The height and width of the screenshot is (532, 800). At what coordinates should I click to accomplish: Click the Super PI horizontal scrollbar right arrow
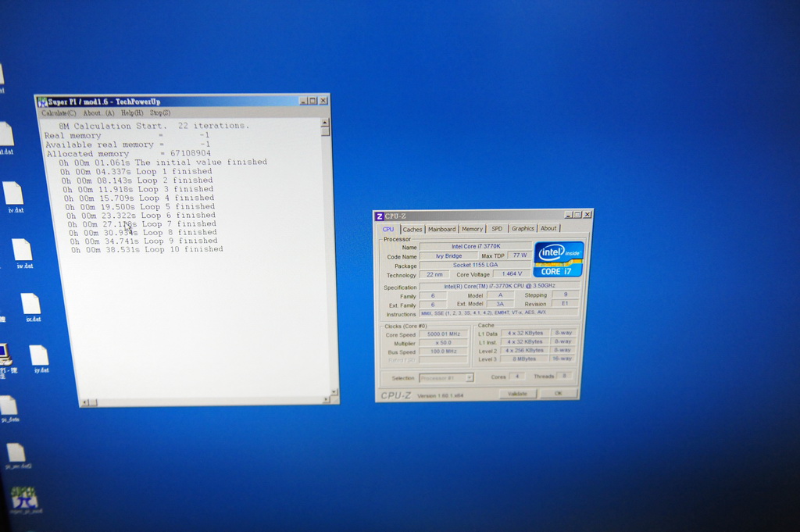(326, 399)
